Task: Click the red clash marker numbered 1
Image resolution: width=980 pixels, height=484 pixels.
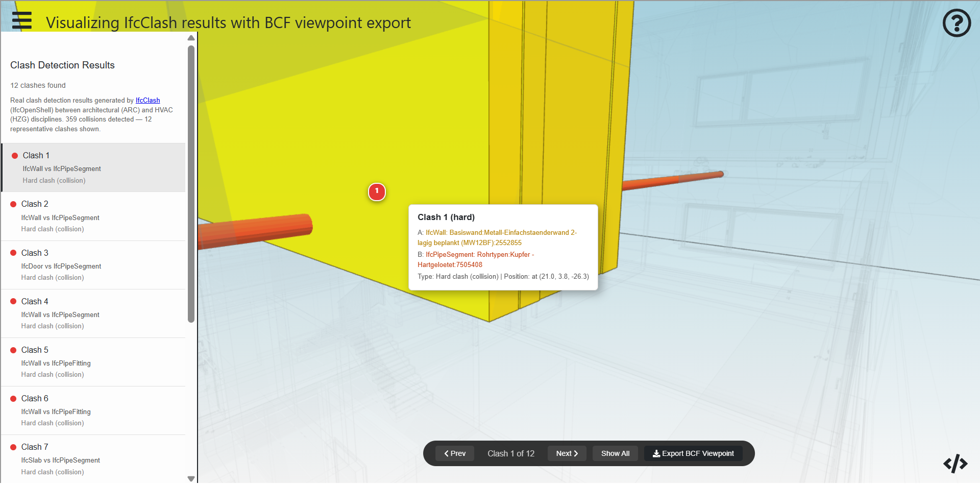Action: point(377,191)
